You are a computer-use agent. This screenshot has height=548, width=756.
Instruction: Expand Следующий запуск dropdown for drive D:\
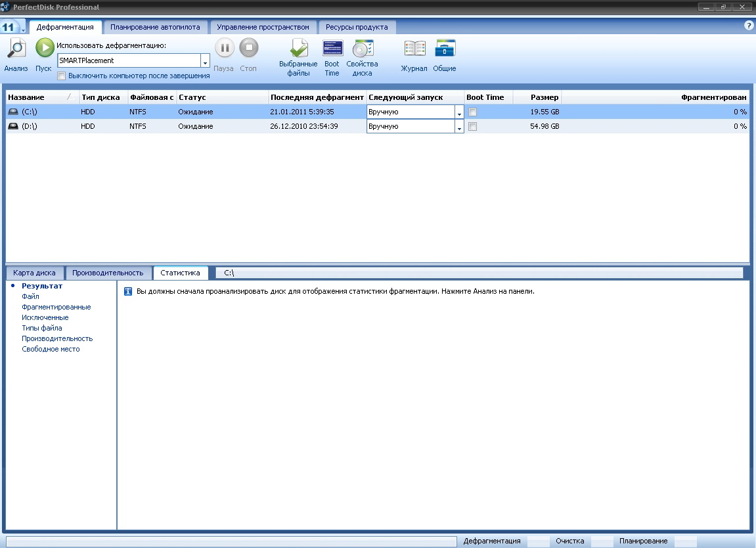(459, 126)
